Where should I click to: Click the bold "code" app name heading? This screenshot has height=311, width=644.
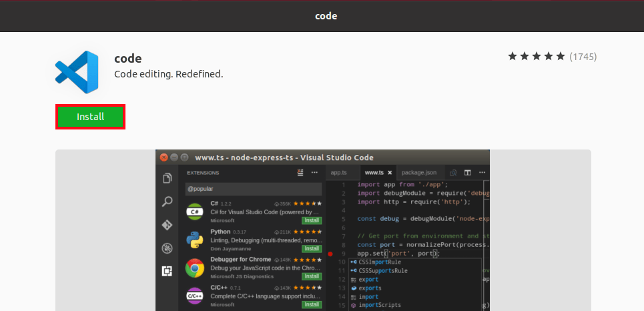click(x=127, y=58)
